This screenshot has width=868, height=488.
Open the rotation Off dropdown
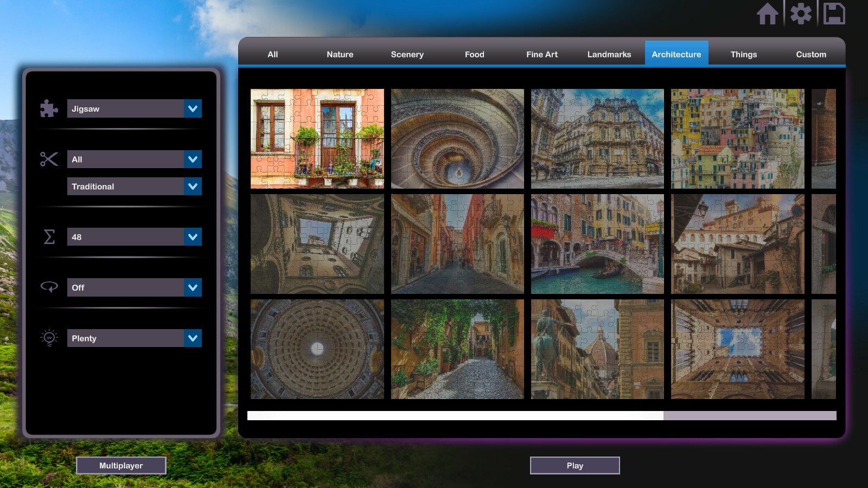click(x=134, y=287)
